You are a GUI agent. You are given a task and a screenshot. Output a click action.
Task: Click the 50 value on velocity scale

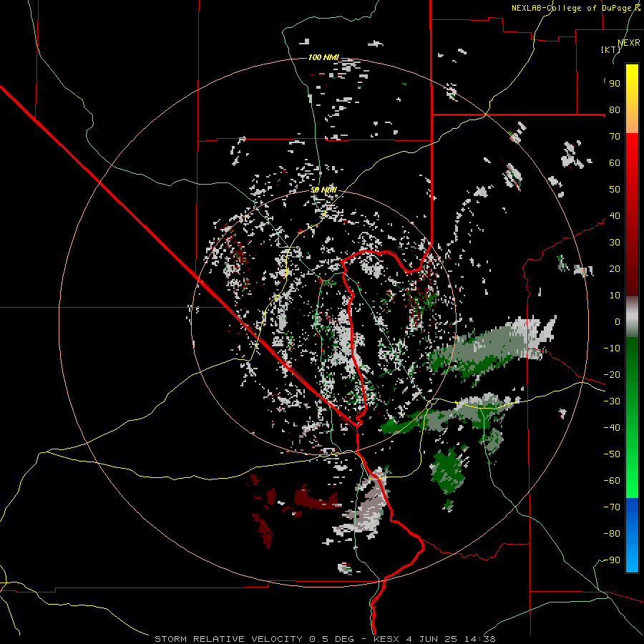(615, 190)
